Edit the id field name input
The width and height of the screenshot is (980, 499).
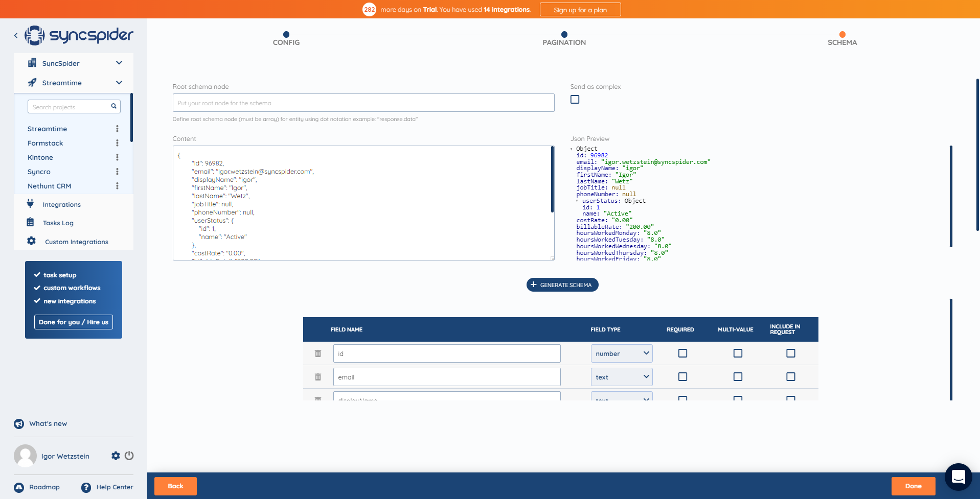447,353
